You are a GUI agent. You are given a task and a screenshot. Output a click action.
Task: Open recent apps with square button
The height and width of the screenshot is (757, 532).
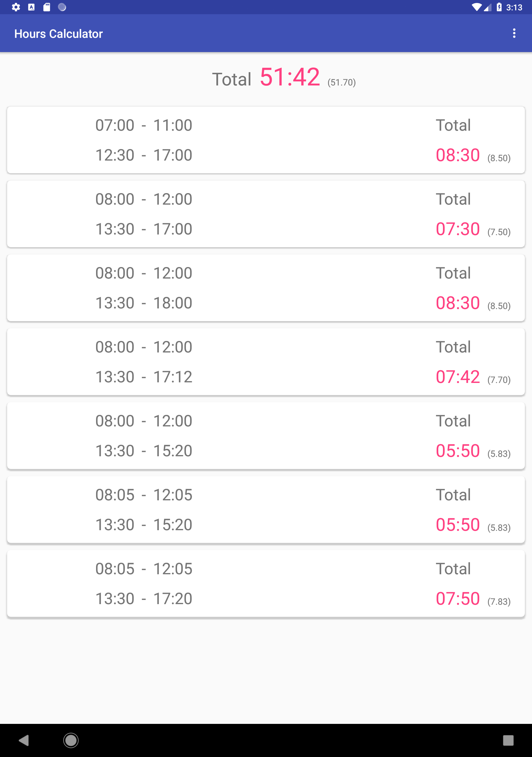coord(508,740)
